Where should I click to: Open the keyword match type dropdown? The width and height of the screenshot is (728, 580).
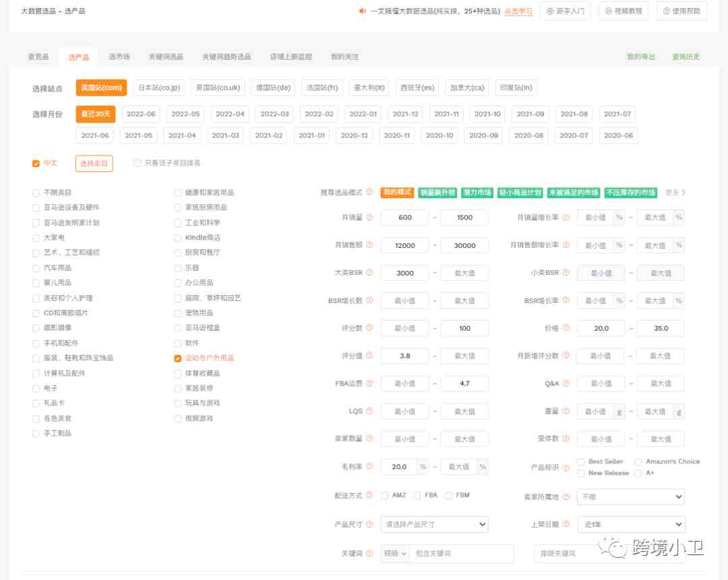(395, 553)
